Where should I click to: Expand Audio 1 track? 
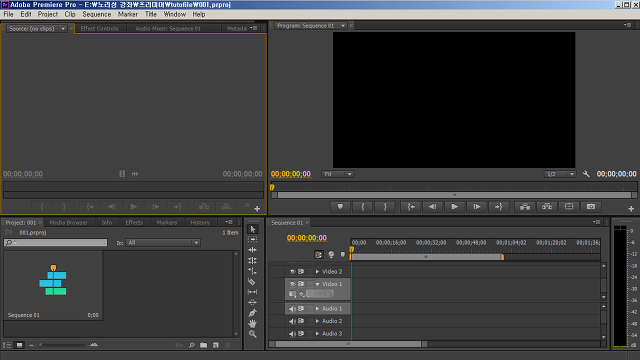pyautogui.click(x=317, y=309)
